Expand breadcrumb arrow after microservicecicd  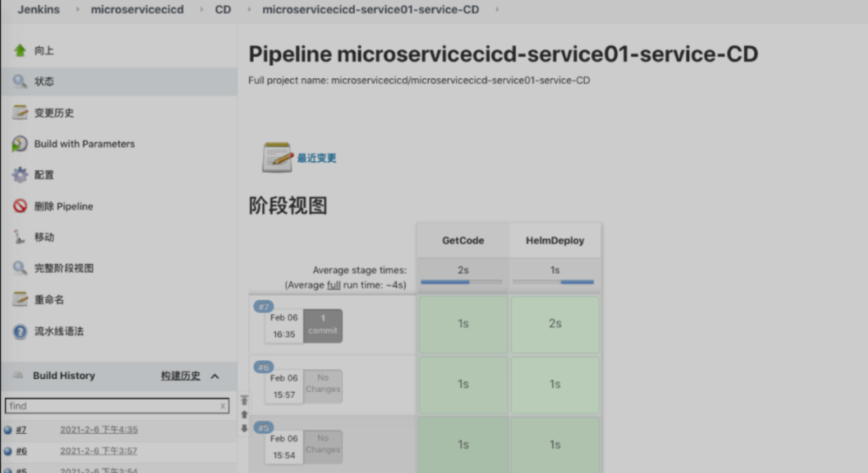[x=202, y=9]
